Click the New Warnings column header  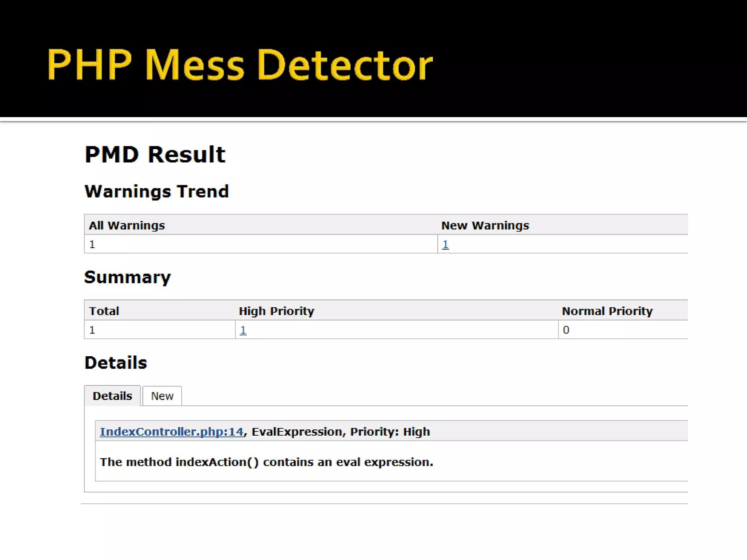(485, 225)
